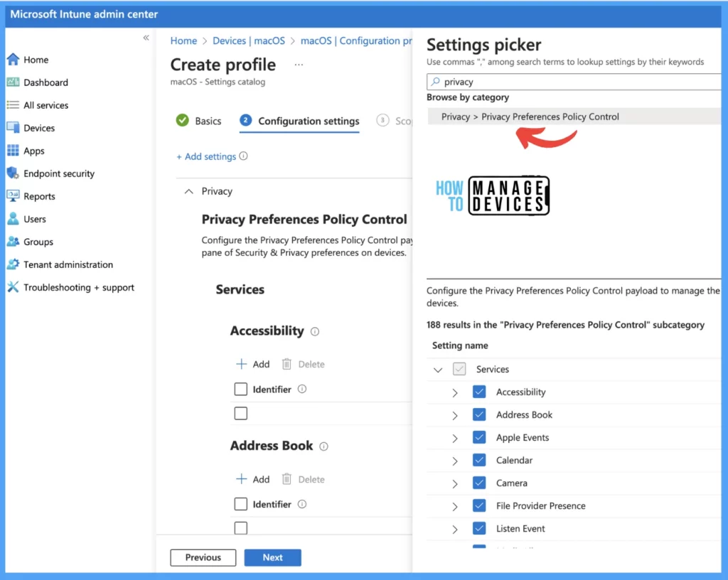The width and height of the screenshot is (728, 580).
Task: Uncheck the File Provider Presence checkbox
Action: [479, 505]
